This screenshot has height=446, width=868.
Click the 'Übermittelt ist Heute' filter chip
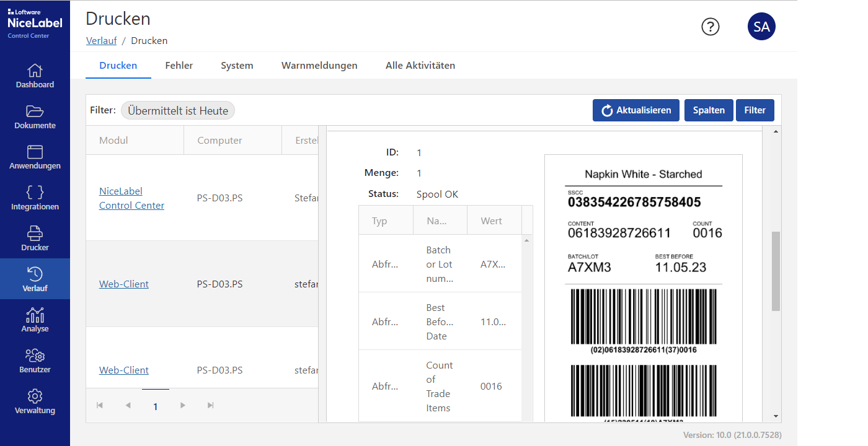pos(178,111)
